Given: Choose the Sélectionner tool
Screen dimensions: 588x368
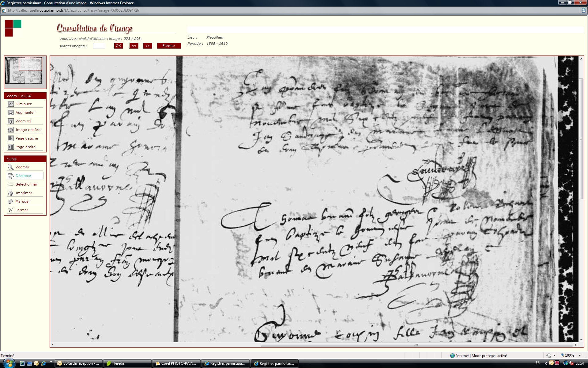Looking at the screenshot, I should 11,185.
